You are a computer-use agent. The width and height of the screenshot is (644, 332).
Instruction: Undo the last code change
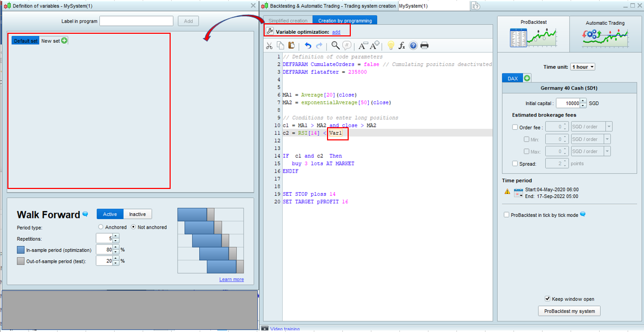308,45
